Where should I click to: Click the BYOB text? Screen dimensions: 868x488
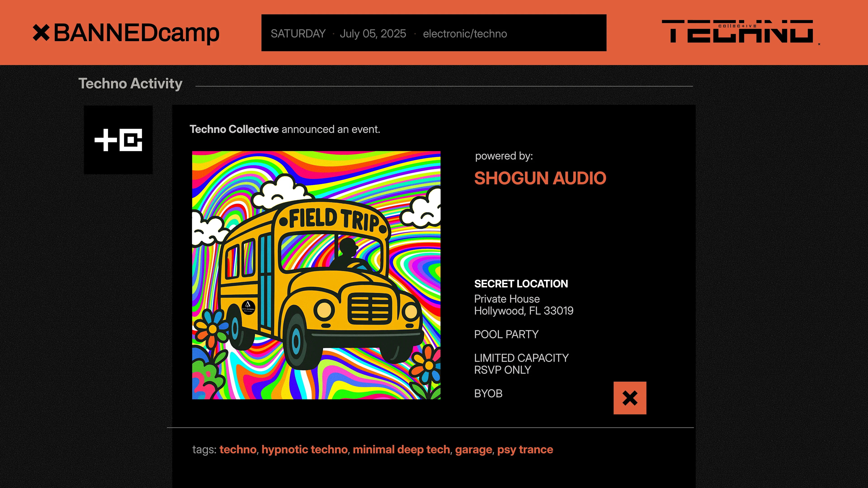coord(488,393)
